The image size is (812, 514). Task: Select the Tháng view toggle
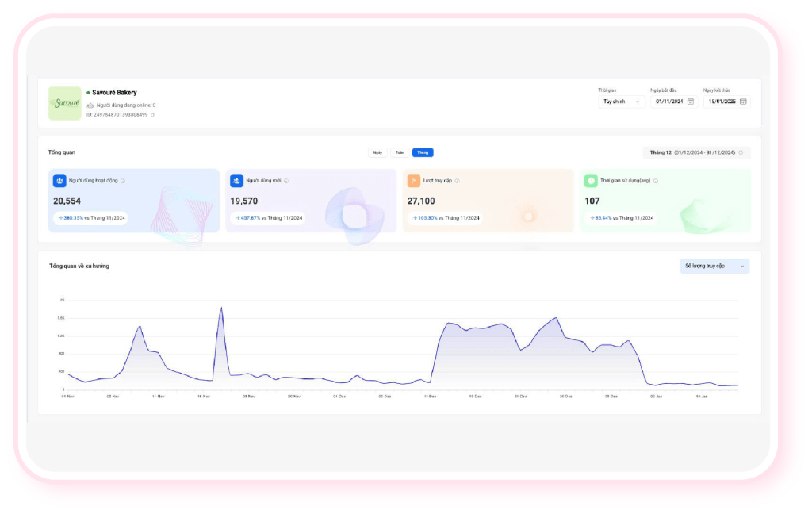423,152
